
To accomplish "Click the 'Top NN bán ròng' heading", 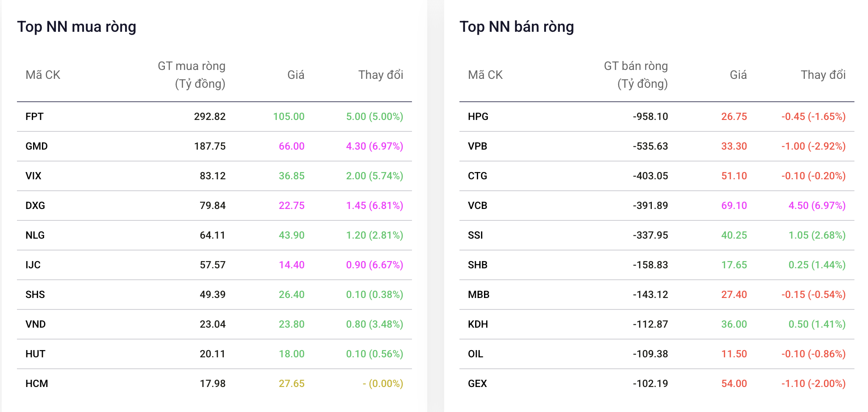I will point(517,27).
